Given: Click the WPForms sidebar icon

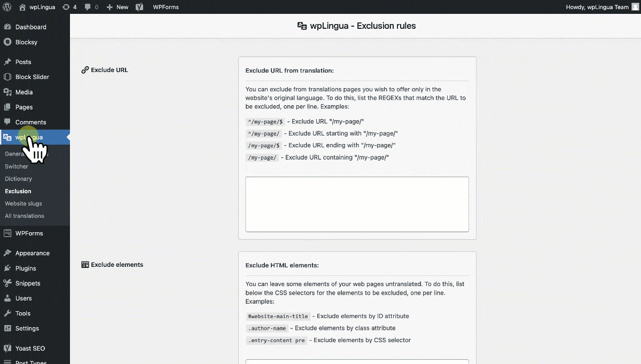Looking at the screenshot, I should pos(7,233).
